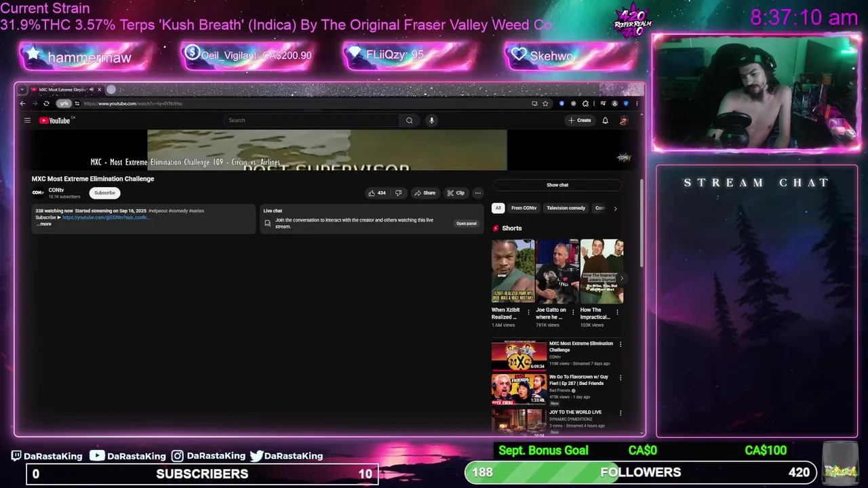Screen dimensions: 868x488
Task: Open the browser three-dot menu
Action: click(x=637, y=104)
